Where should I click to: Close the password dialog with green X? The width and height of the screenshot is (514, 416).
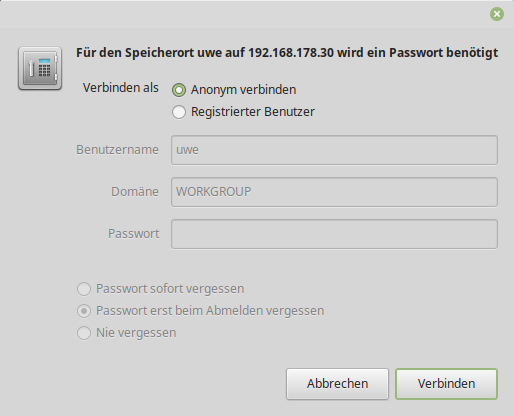click(x=497, y=14)
